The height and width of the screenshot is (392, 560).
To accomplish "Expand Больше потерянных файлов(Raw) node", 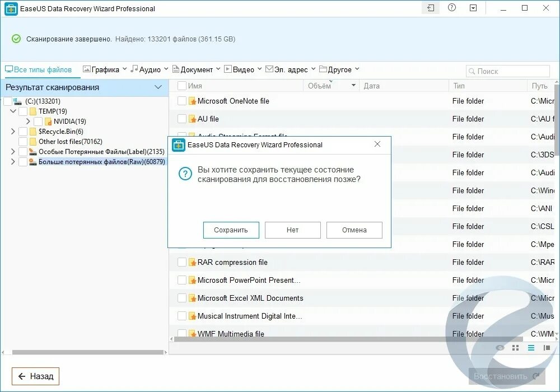I will pos(13,162).
